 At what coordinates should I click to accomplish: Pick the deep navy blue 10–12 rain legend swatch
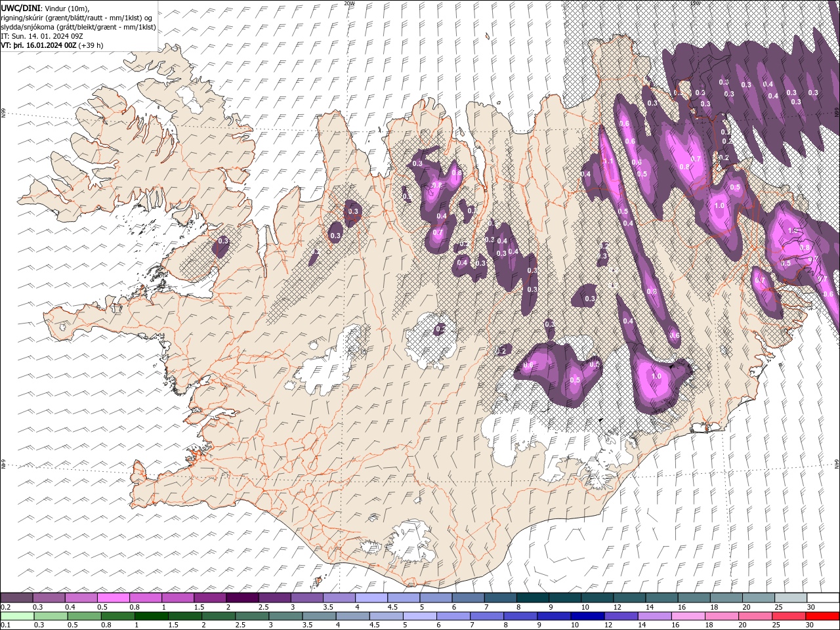[x=588, y=616]
